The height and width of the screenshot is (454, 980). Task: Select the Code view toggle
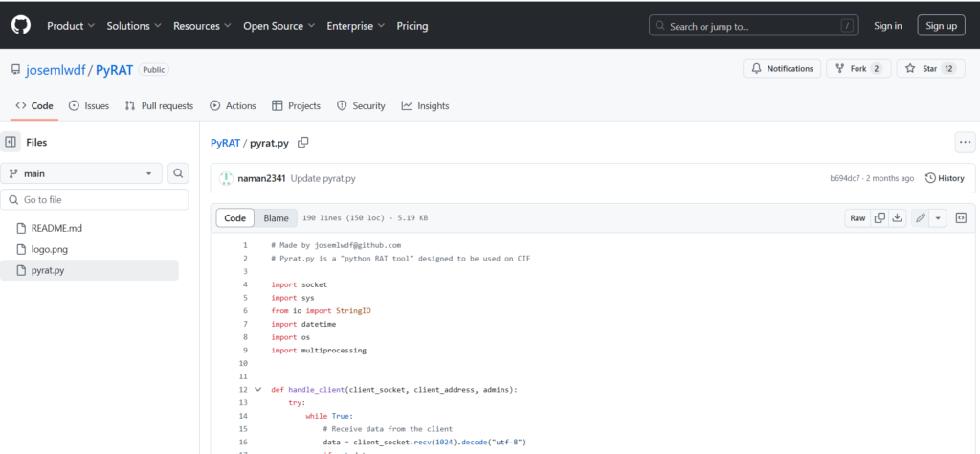click(234, 218)
